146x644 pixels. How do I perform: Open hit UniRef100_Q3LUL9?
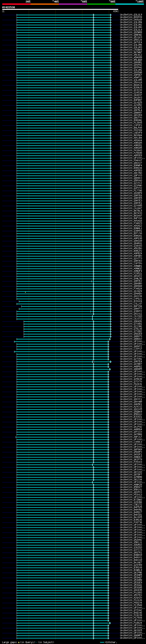point(131,15)
